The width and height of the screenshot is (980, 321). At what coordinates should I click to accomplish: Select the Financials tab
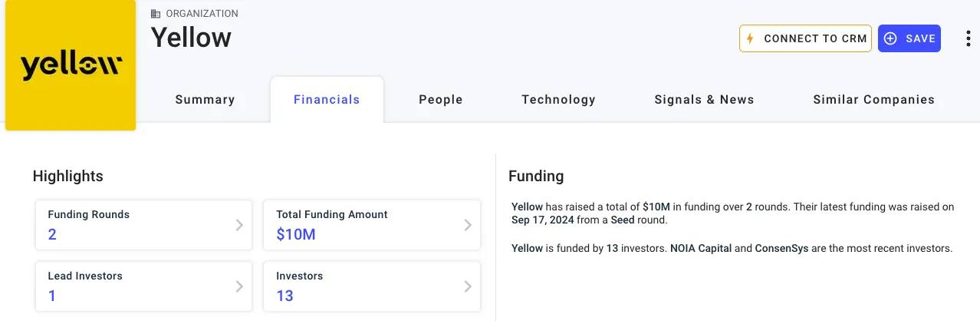327,100
